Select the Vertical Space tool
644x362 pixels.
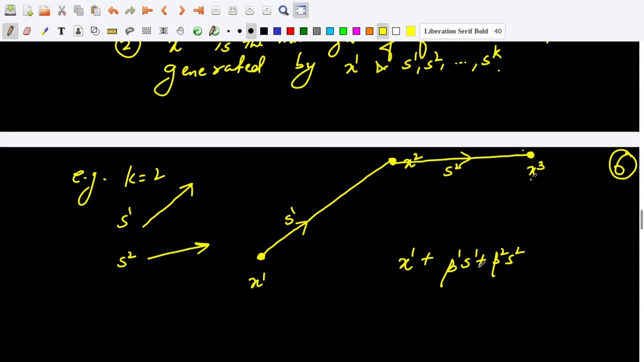coord(164,31)
